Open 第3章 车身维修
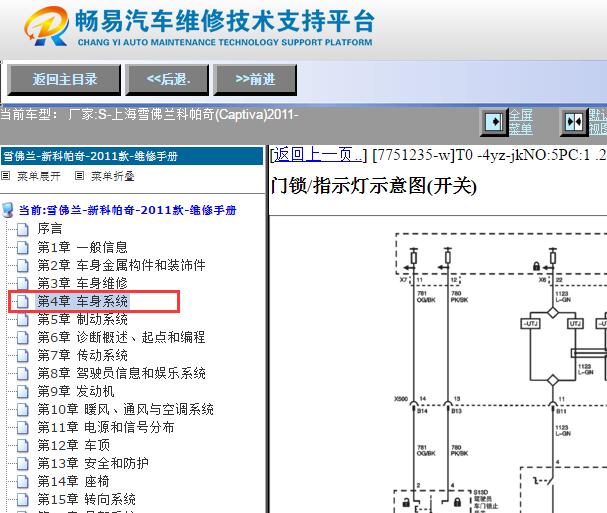Viewport: 607px width, 513px height. click(x=82, y=283)
